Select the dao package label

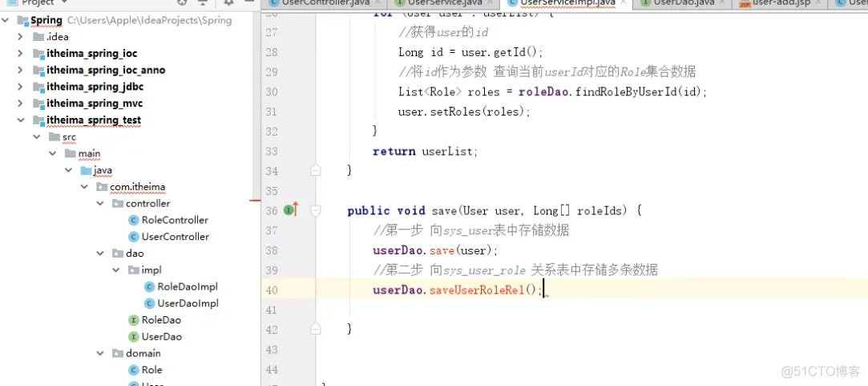(x=135, y=254)
